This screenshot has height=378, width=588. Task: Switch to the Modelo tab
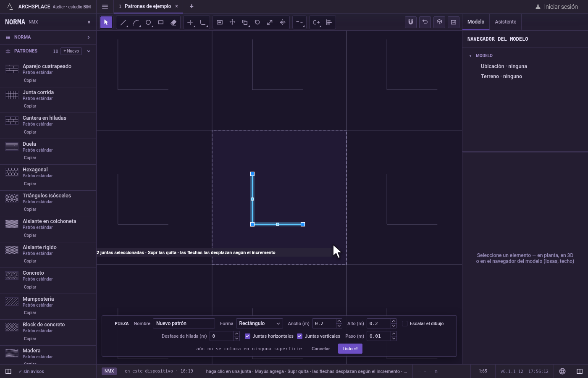click(x=476, y=22)
